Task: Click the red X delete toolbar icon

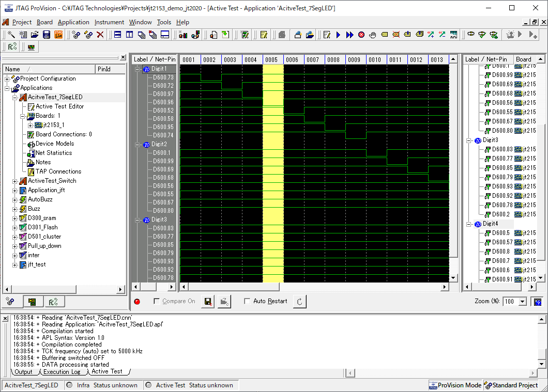Action: pos(100,35)
